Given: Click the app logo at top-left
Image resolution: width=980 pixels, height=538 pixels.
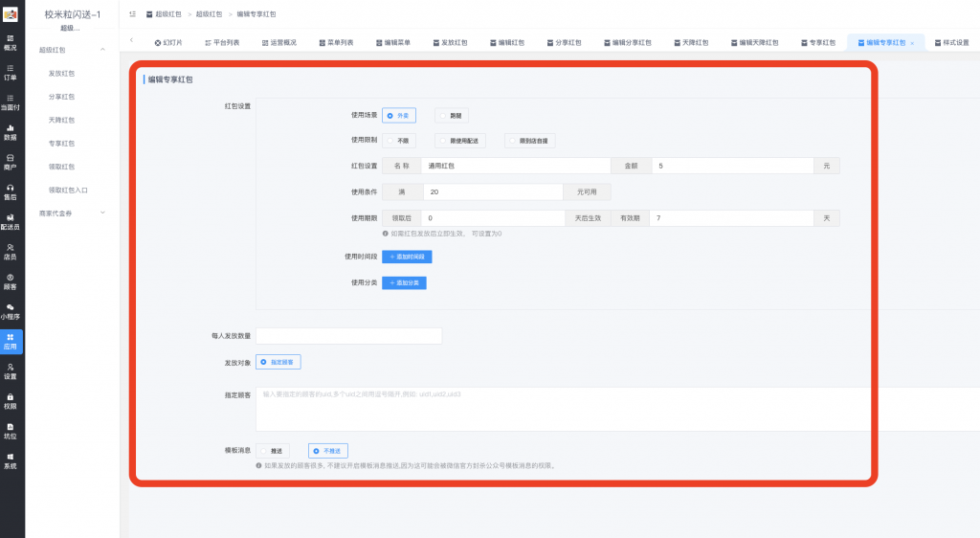Looking at the screenshot, I should 11,14.
